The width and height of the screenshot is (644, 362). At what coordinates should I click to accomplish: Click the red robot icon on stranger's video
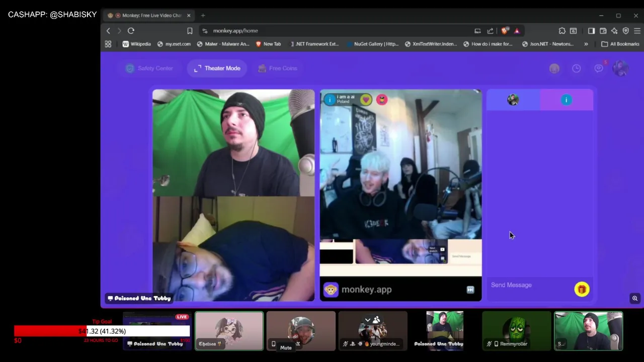[x=381, y=100]
